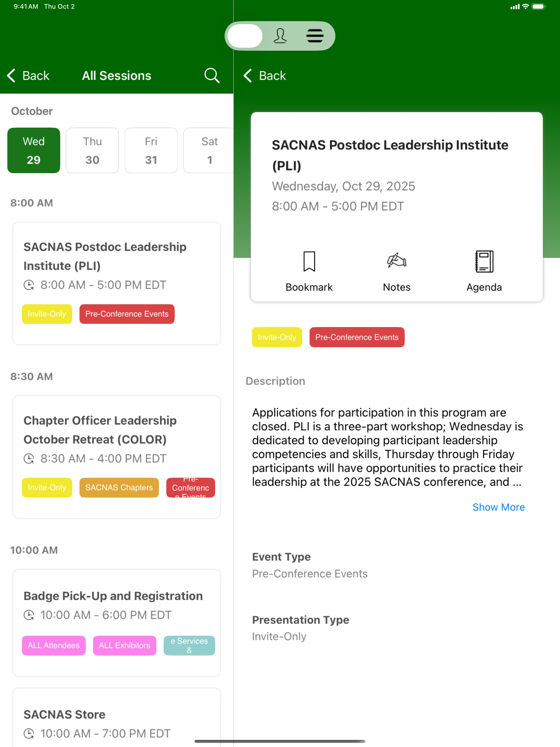The height and width of the screenshot is (747, 560).
Task: Open Notes for the session
Action: [x=396, y=271]
